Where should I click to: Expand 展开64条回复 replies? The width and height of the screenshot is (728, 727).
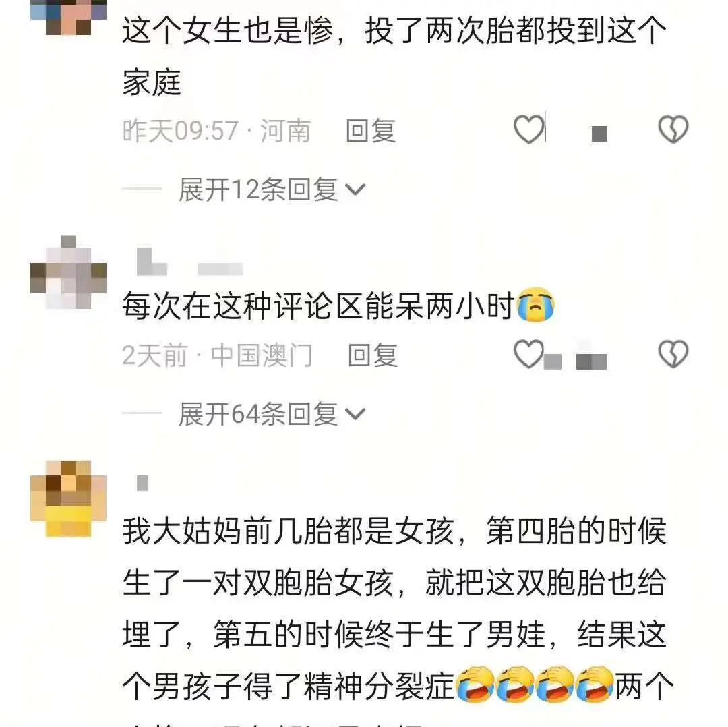(x=272, y=413)
